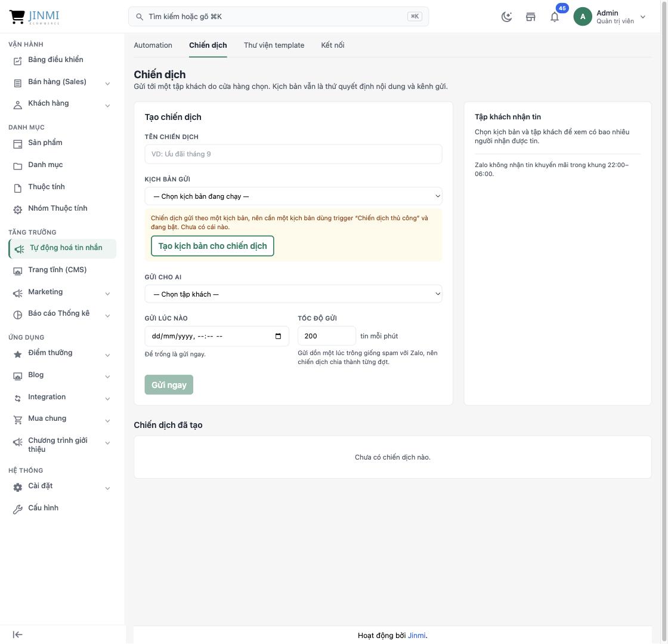Click the Gửi lúc nào date field
The width and height of the screenshot is (668, 644).
217,336
